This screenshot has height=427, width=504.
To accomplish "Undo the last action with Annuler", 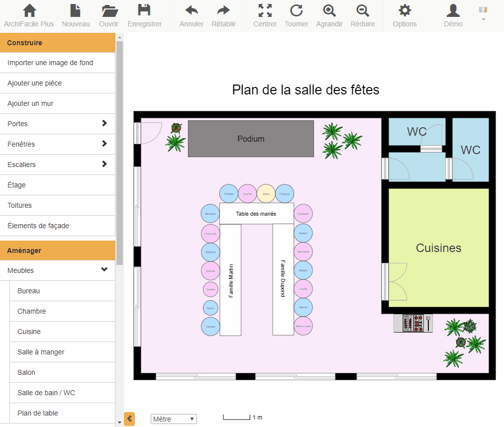I will pos(192,11).
